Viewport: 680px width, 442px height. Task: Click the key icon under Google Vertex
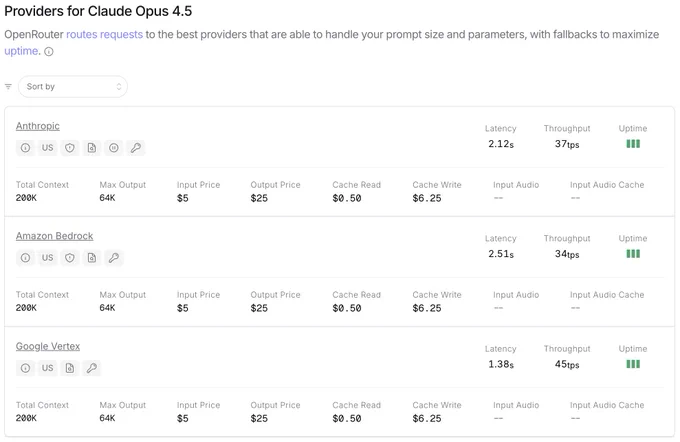92,368
